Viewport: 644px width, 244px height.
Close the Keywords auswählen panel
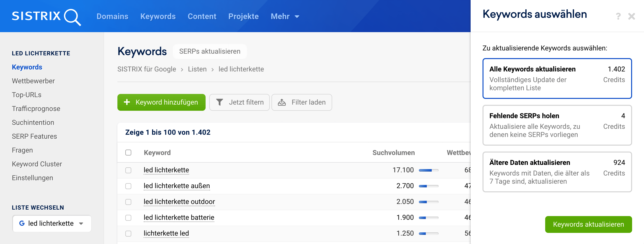pyautogui.click(x=632, y=17)
